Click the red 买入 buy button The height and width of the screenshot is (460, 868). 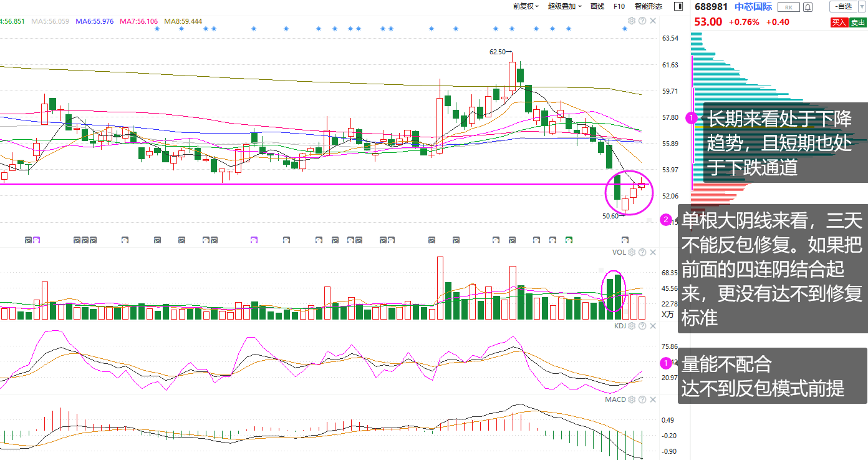pos(839,22)
